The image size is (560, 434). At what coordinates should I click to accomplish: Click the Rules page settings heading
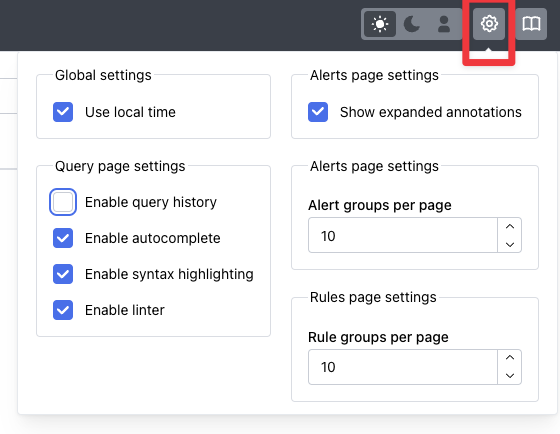click(x=373, y=297)
